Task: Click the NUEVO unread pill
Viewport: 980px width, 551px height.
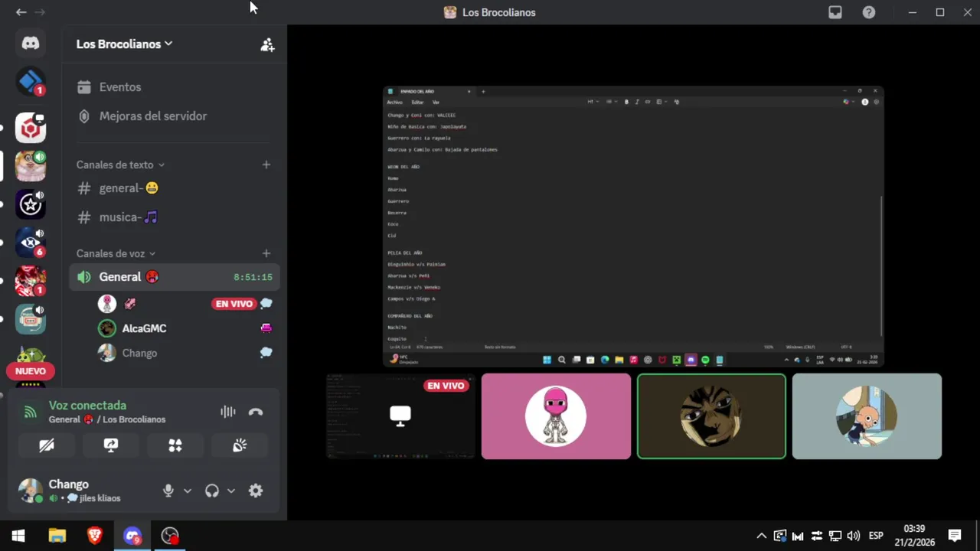Action: (x=31, y=371)
